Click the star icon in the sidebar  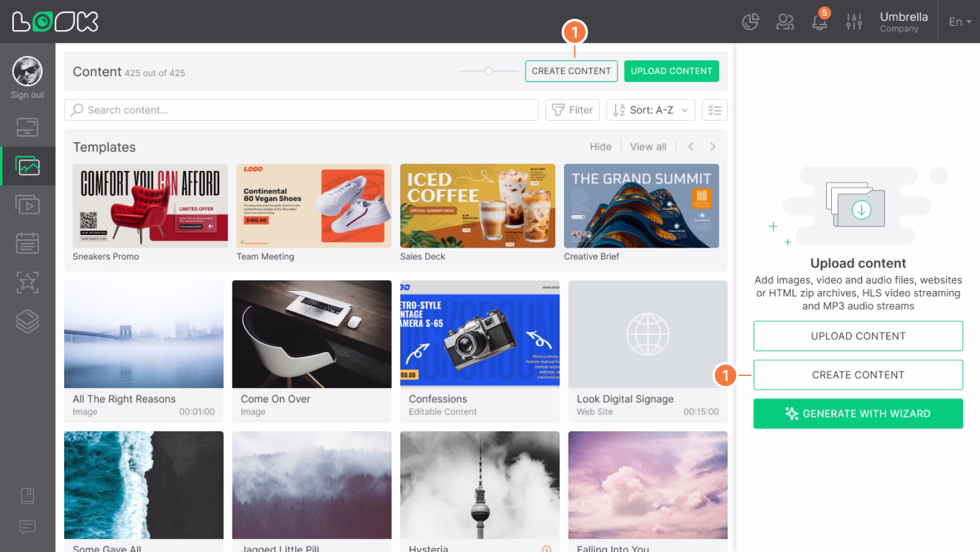pos(27,282)
